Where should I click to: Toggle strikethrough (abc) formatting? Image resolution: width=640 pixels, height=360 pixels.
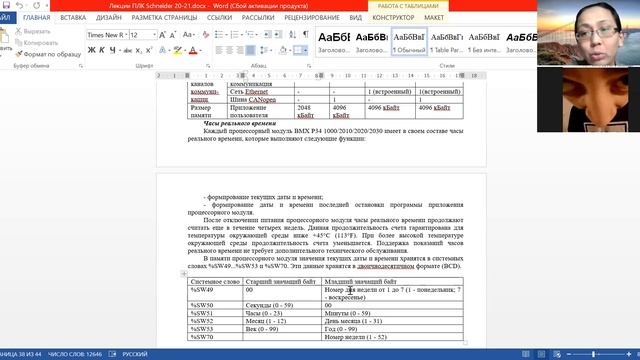click(x=128, y=51)
